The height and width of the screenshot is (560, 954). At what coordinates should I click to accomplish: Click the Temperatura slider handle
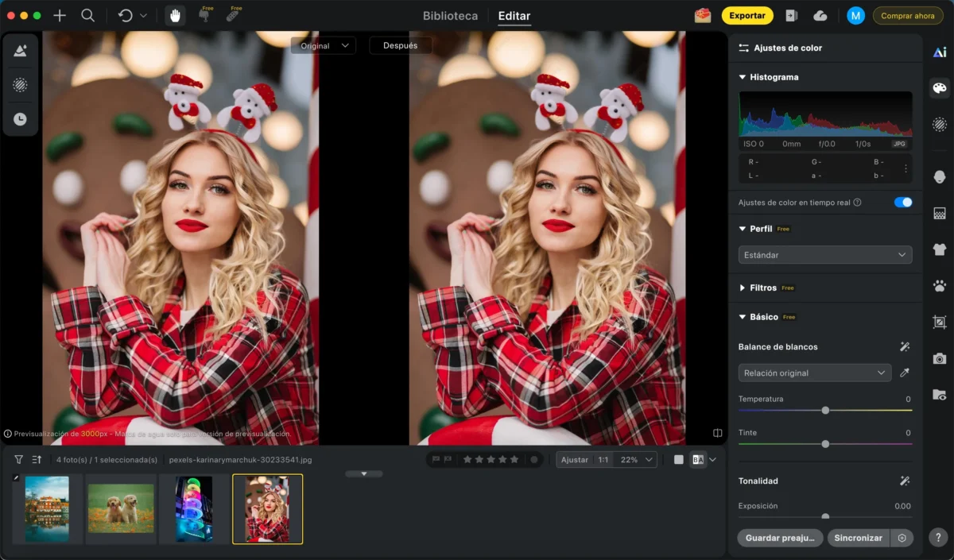point(825,410)
